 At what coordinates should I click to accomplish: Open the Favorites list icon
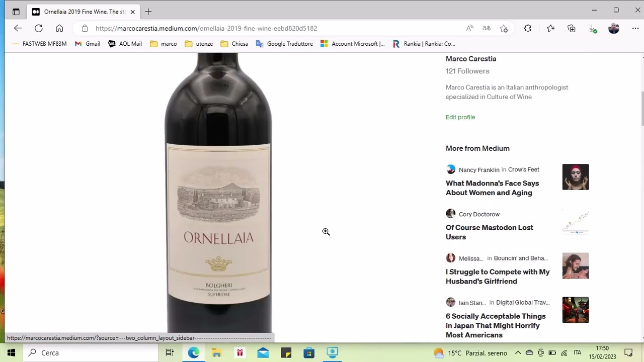[550, 28]
